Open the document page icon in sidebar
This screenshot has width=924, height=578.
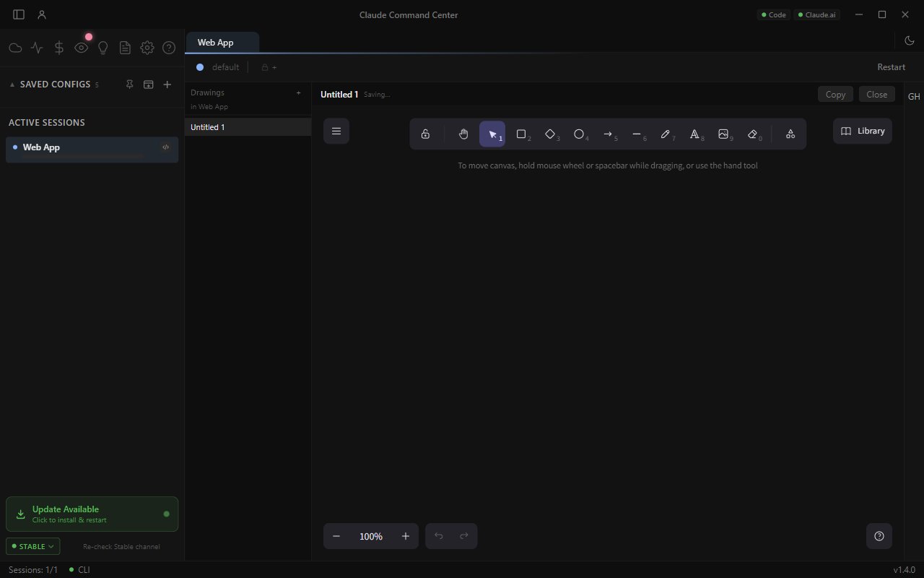(125, 48)
